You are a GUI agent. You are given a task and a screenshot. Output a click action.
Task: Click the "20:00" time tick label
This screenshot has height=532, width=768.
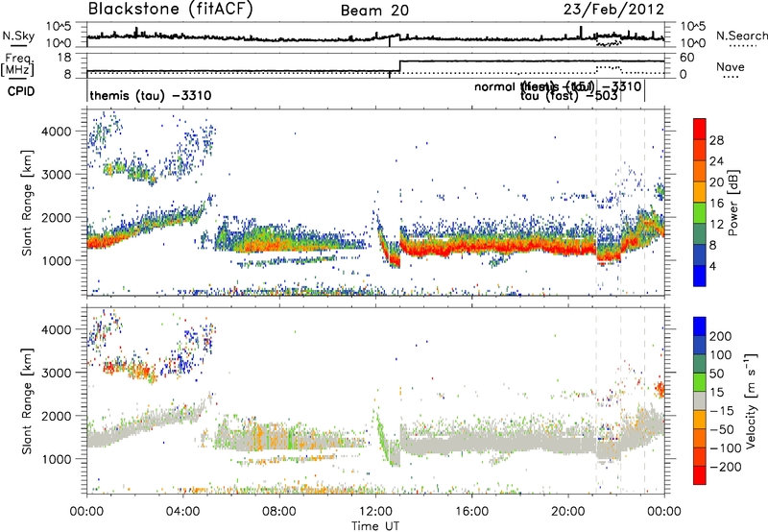[568, 512]
